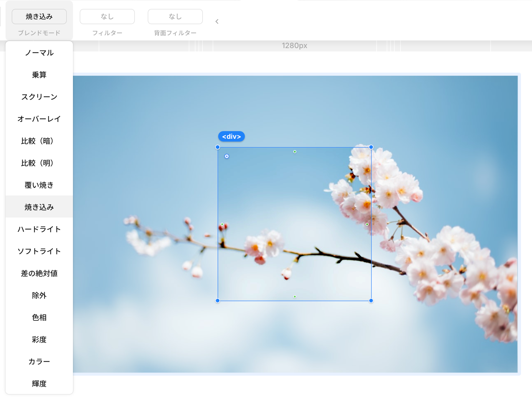
Task: Select 乗算 blend mode
Action: click(x=39, y=75)
